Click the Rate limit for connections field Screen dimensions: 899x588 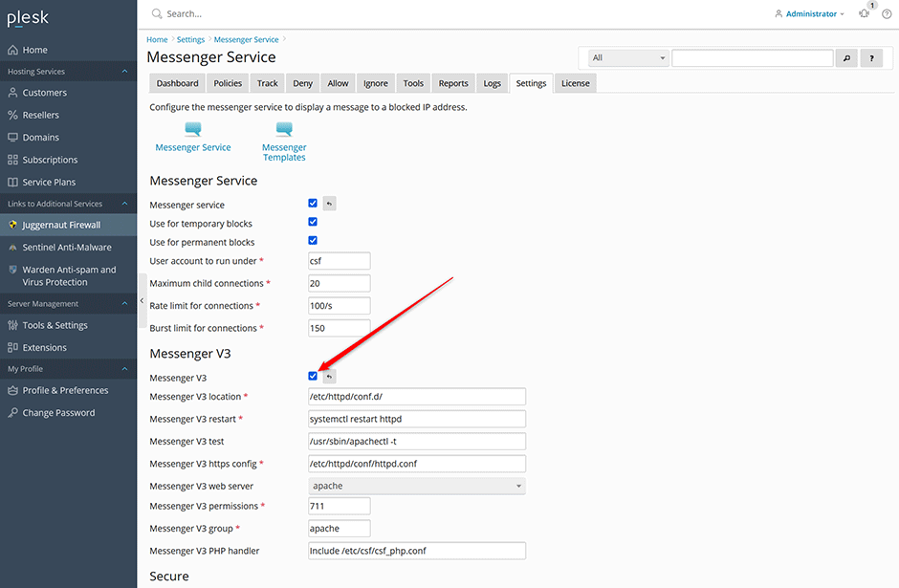(339, 305)
